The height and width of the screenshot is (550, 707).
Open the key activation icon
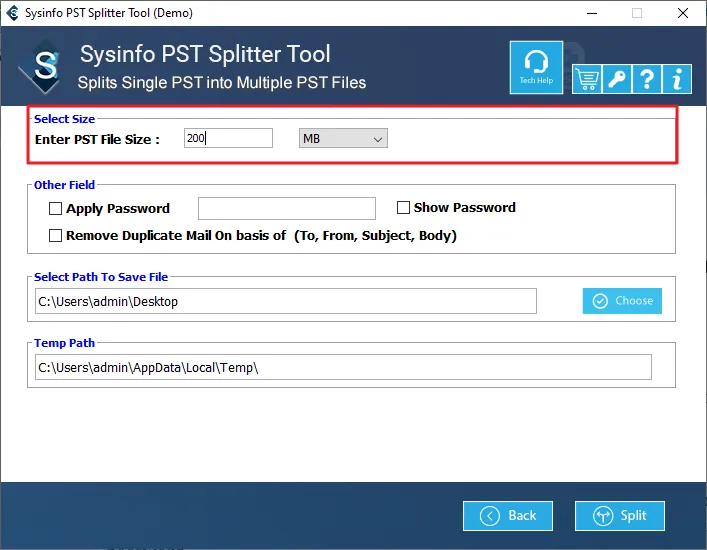point(617,79)
